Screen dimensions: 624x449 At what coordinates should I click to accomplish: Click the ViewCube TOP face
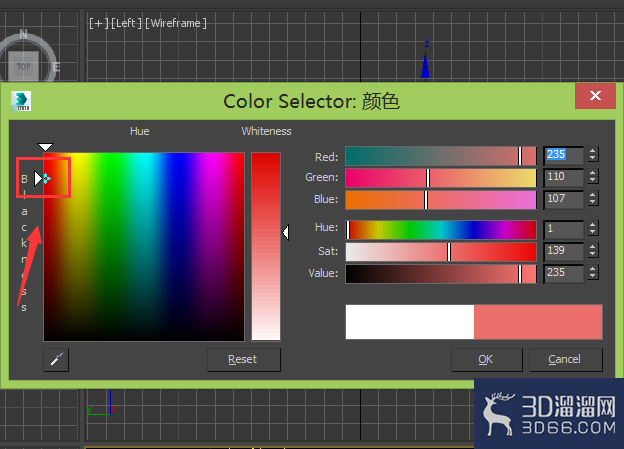(x=23, y=66)
